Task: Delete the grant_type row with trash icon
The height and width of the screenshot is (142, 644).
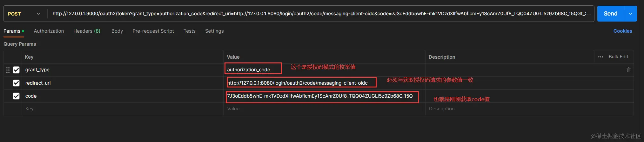Action: coord(628,70)
